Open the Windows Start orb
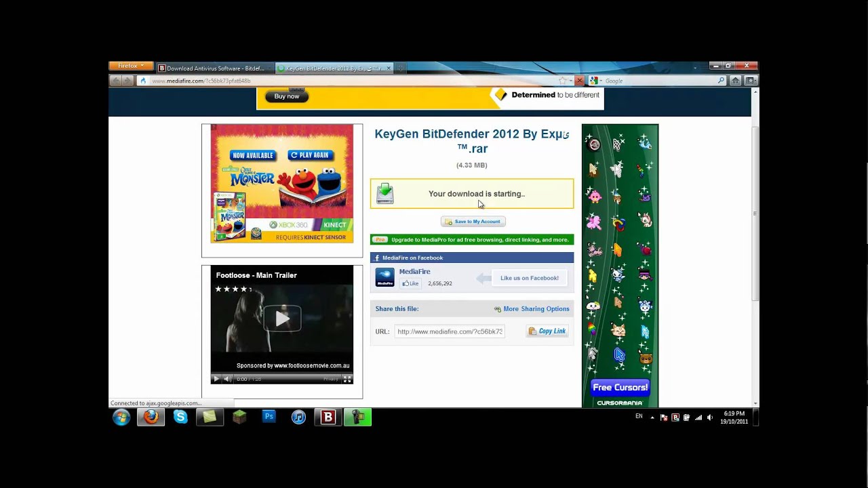868x488 pixels. pyautogui.click(x=121, y=418)
